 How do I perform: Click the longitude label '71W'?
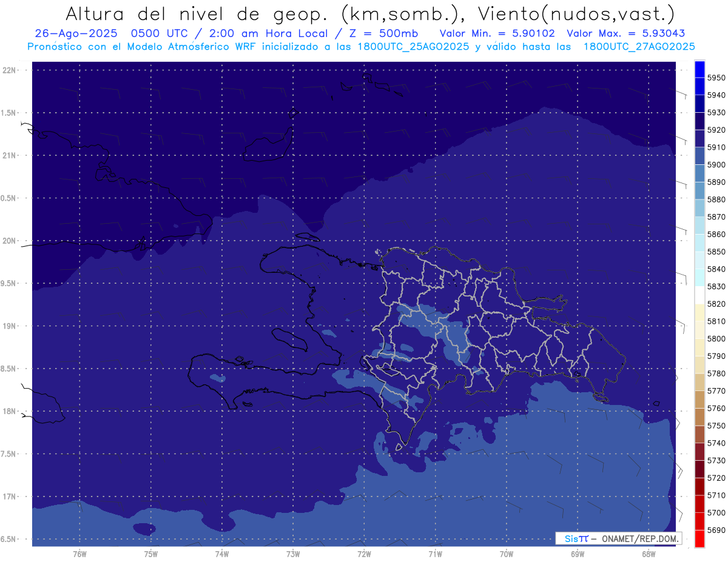[x=435, y=554]
